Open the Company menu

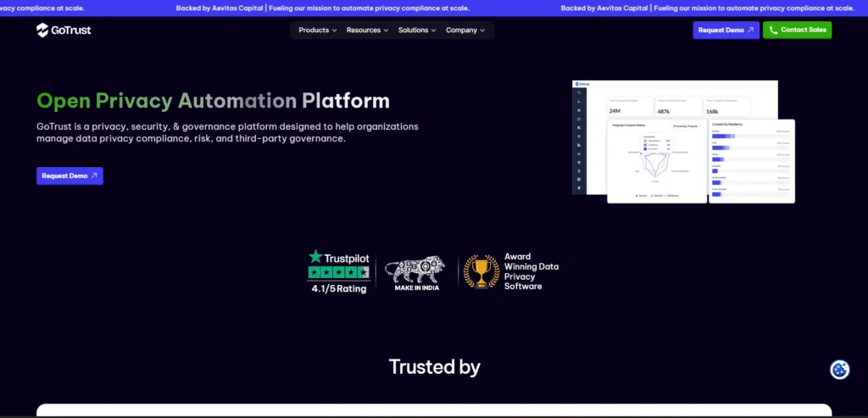point(465,30)
